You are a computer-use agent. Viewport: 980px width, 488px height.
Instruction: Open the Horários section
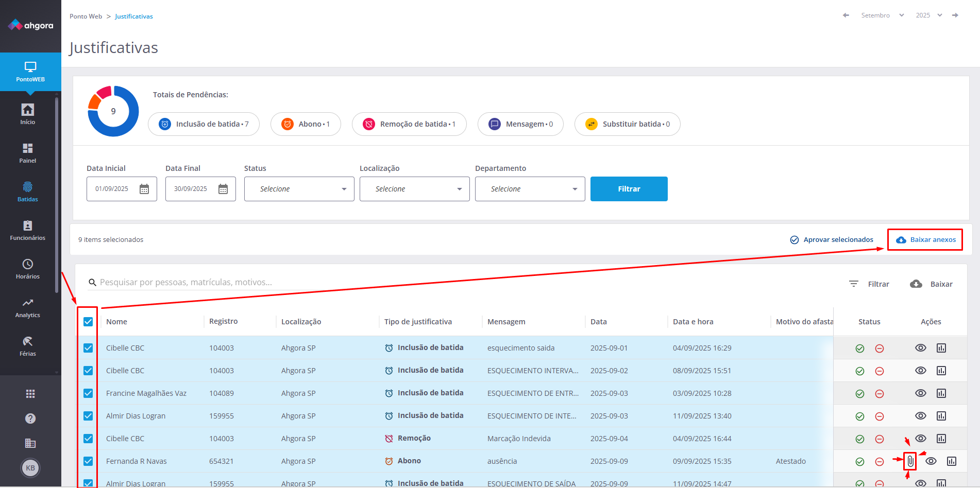pyautogui.click(x=28, y=269)
